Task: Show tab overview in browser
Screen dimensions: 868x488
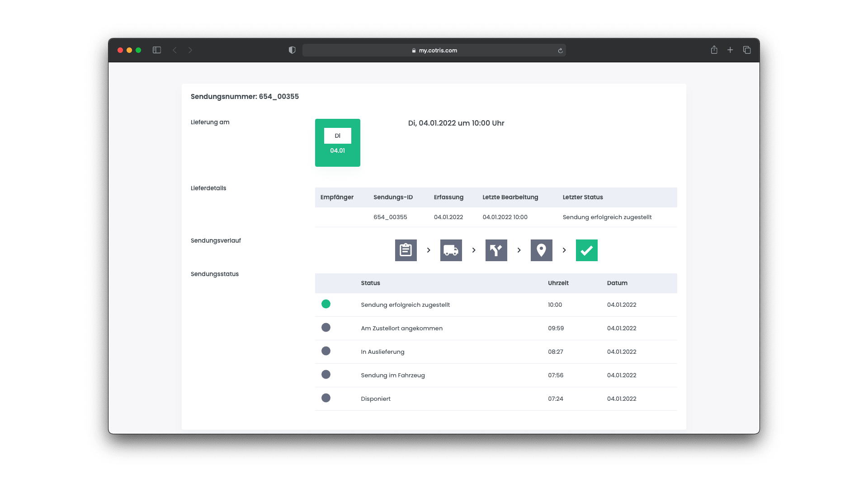Action: coord(747,50)
